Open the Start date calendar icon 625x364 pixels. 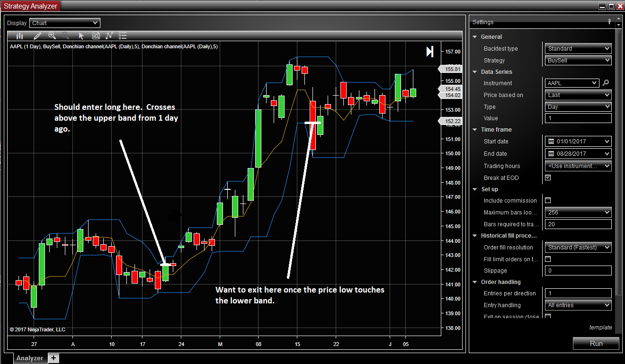(x=551, y=142)
